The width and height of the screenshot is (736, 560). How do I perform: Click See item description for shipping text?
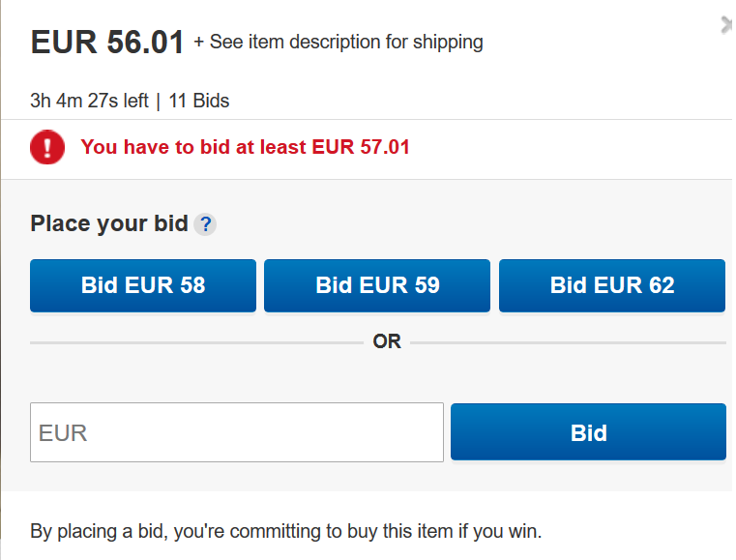(x=346, y=42)
